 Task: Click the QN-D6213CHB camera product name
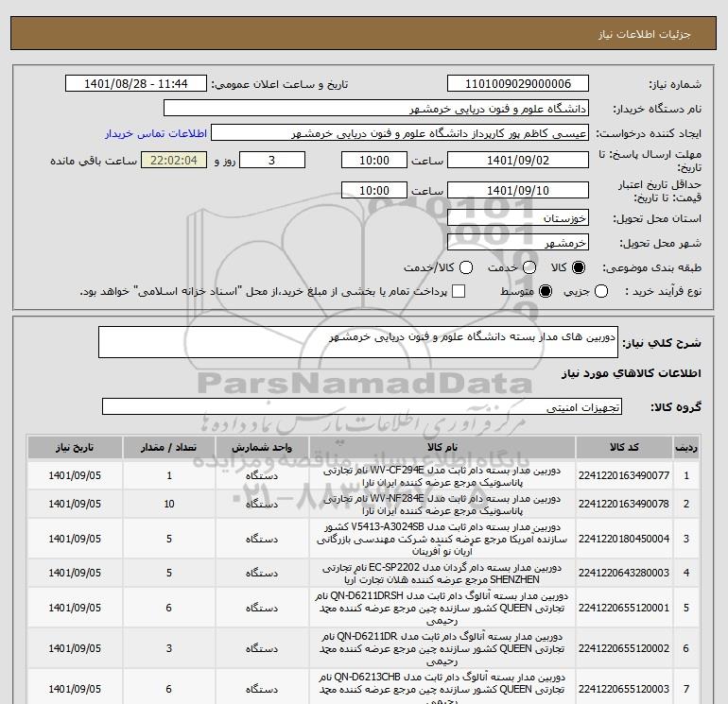pos(442,689)
